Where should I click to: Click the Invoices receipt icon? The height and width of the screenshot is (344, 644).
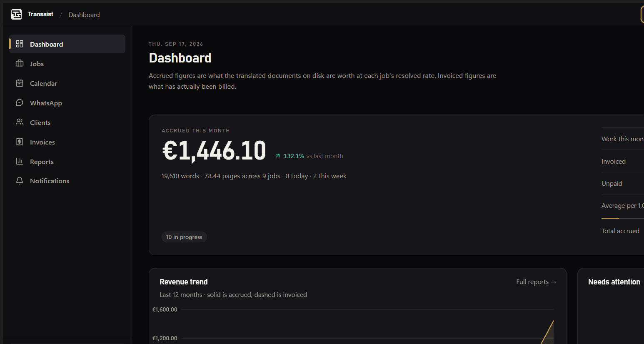tap(20, 142)
